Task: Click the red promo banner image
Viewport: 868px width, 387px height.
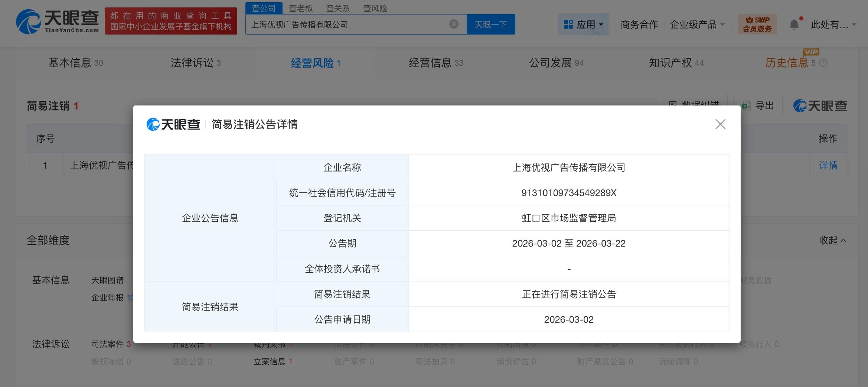Action: 171,21
